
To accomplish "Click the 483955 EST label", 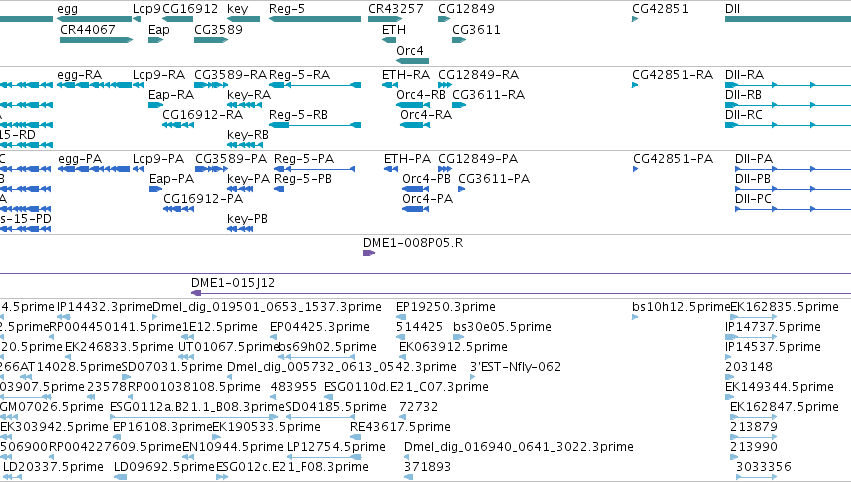I will 294,387.
